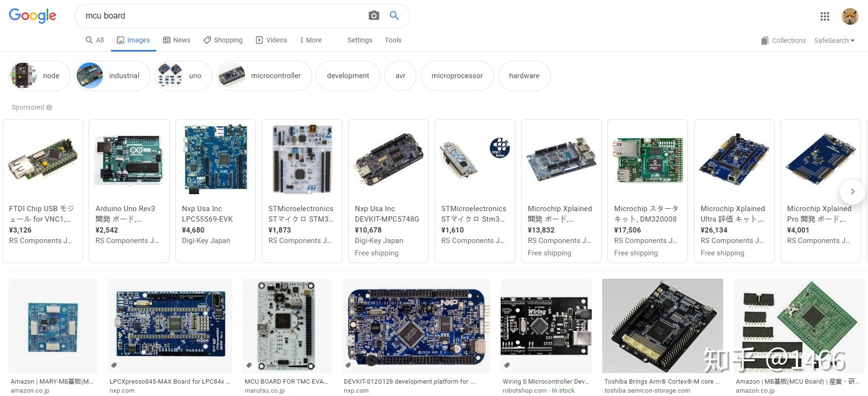The height and width of the screenshot is (396, 868).
Task: Open the Amazon MARY-MB board image result
Action: tap(53, 326)
